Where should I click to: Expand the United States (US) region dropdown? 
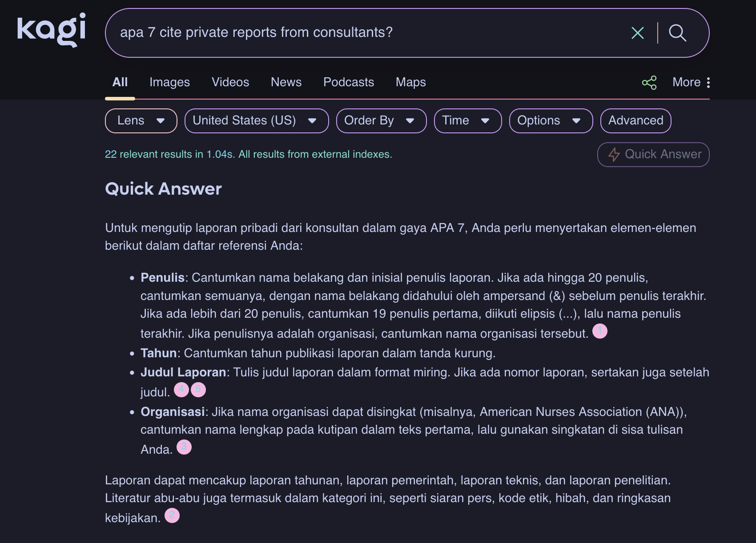[257, 121]
